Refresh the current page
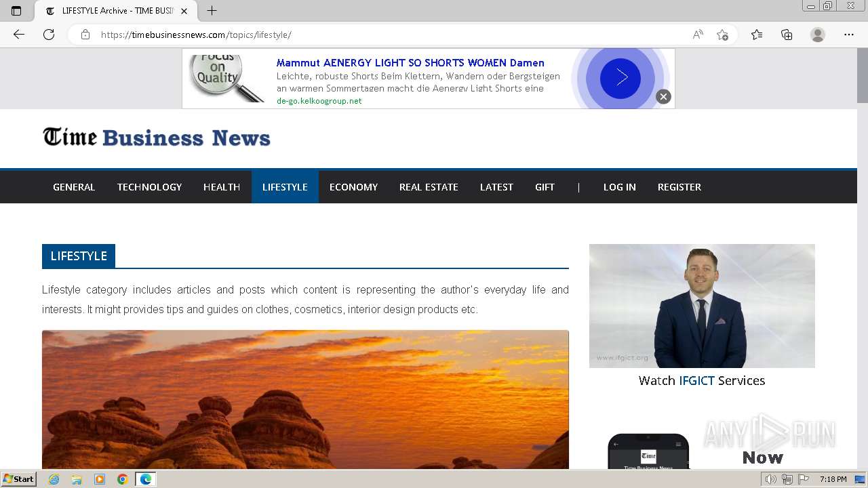This screenshot has width=868, height=488. click(x=49, y=35)
